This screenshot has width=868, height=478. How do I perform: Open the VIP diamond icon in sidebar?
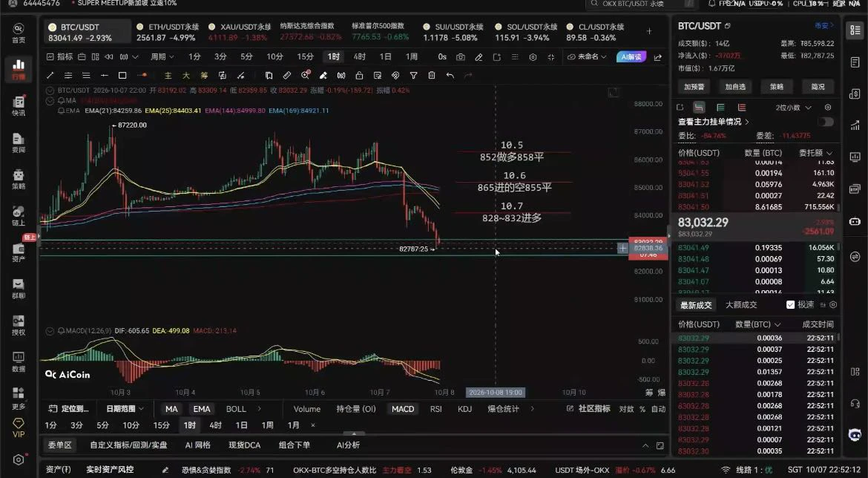click(x=19, y=428)
